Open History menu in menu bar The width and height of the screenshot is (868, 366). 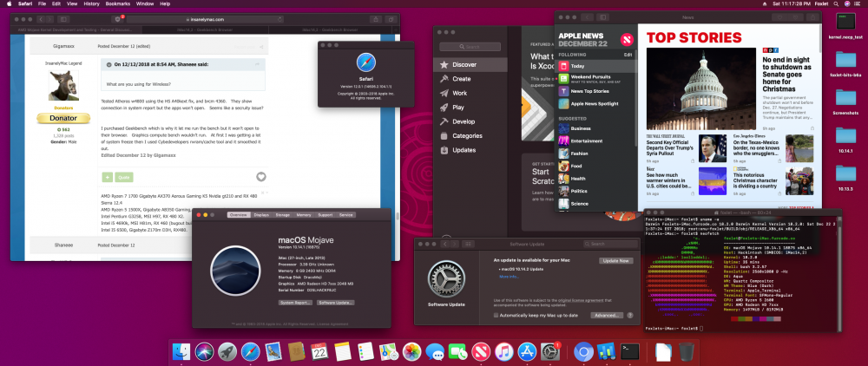(x=93, y=3)
